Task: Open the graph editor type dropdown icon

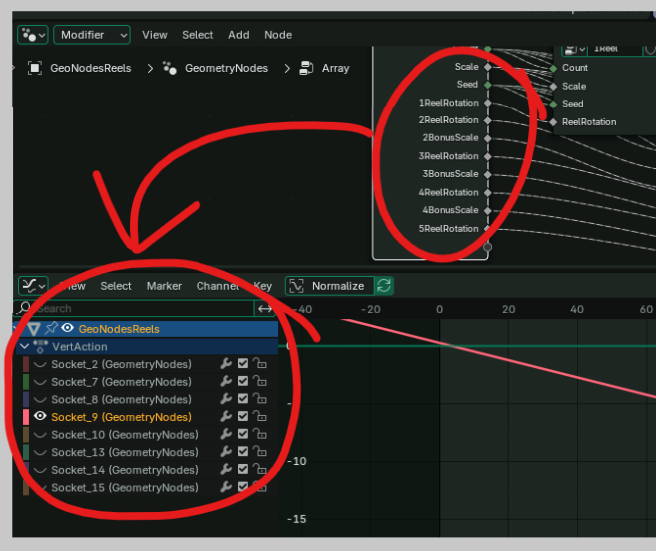Action: (x=33, y=286)
